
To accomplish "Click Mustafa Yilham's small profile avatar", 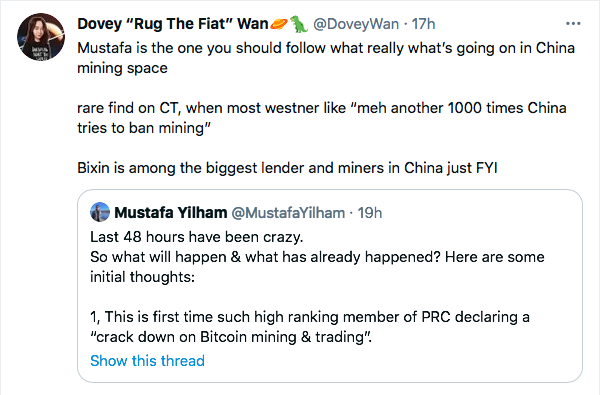I will (100, 212).
